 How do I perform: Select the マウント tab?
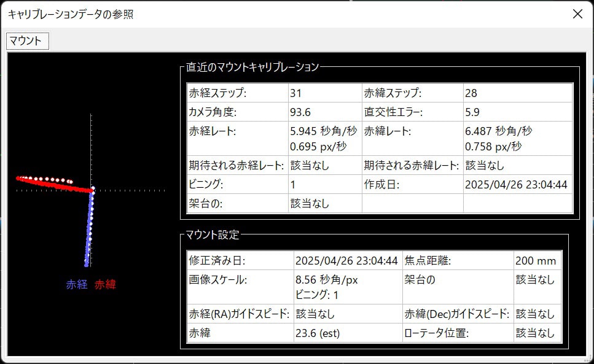tap(27, 41)
